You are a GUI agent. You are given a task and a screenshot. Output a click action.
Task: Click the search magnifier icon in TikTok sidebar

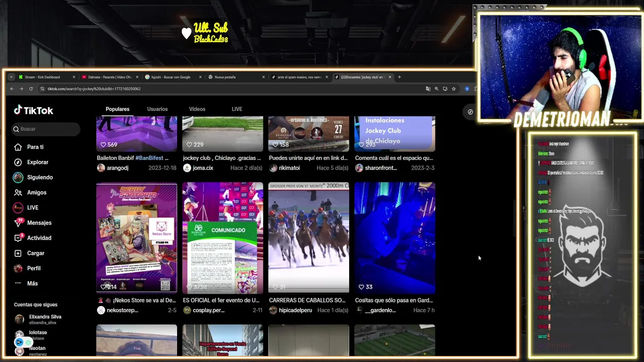[16, 129]
